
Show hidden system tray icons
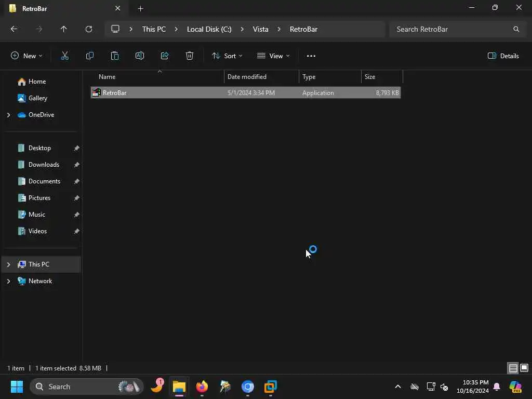click(398, 387)
